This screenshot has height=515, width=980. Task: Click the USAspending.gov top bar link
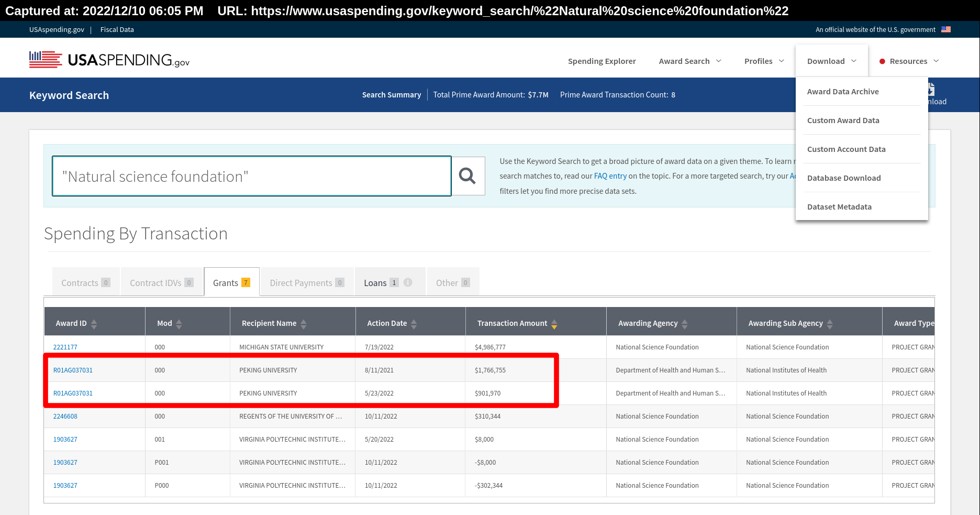click(x=57, y=29)
